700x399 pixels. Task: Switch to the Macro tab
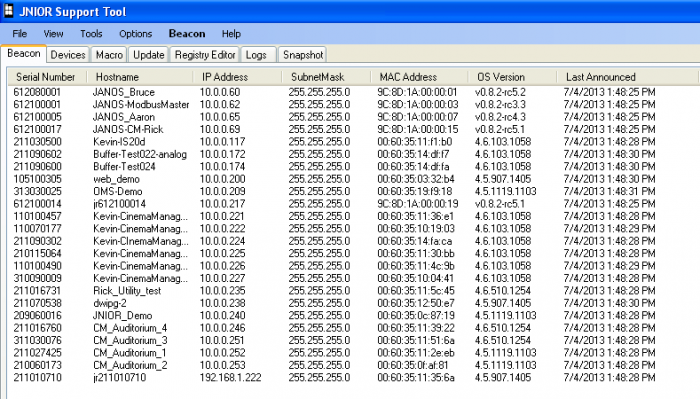(x=109, y=55)
